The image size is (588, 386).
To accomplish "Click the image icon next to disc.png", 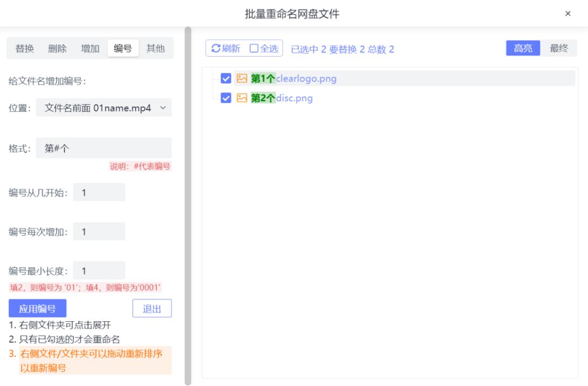I will click(x=242, y=98).
